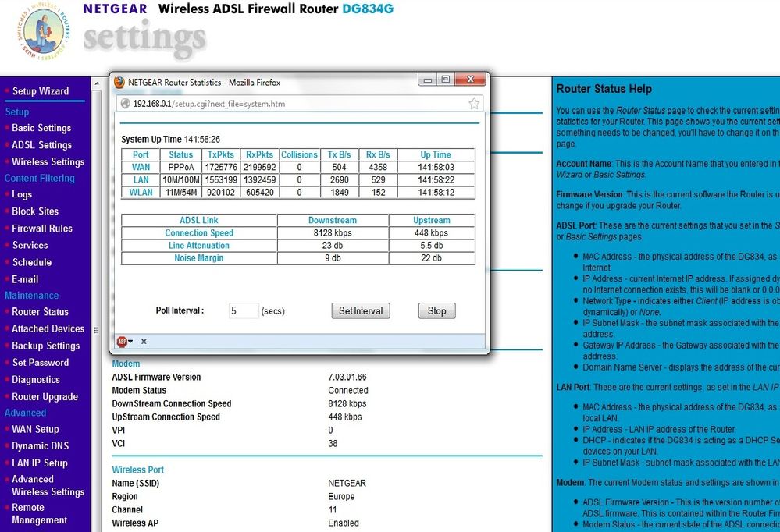Open Block Sites page
This screenshot has width=780, height=532.
(35, 211)
